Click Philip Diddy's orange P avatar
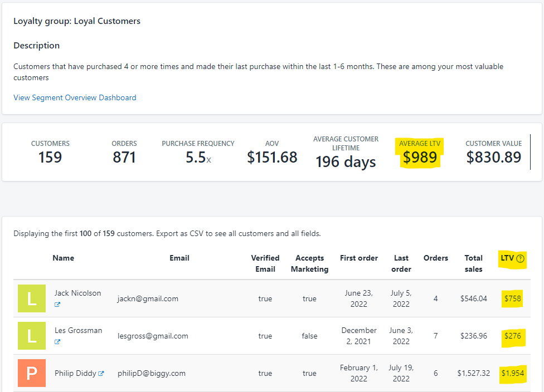544x392 pixels. pyautogui.click(x=32, y=373)
